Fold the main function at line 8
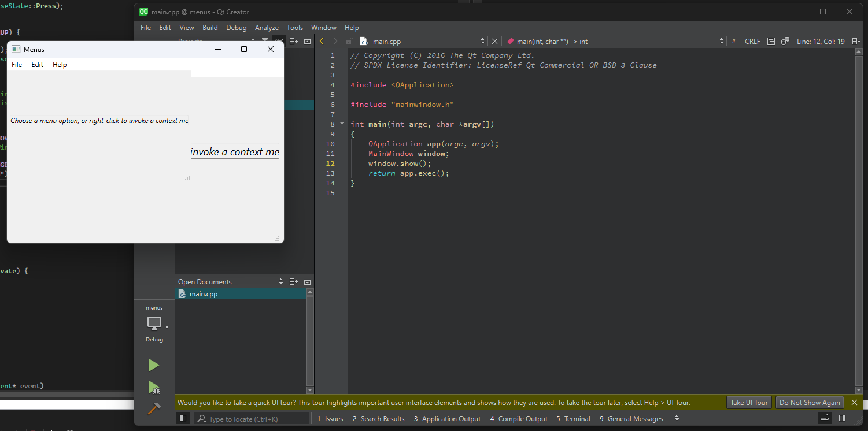The image size is (868, 431). coord(342,124)
